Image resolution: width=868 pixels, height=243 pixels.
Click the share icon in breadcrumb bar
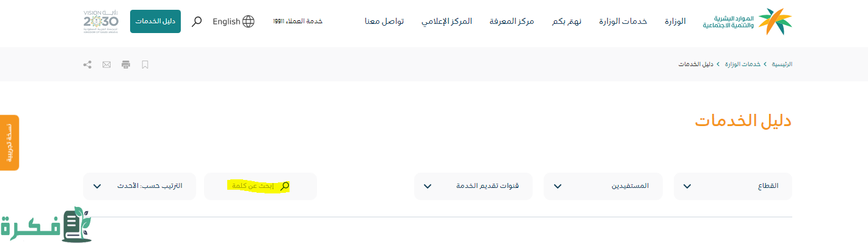click(x=87, y=64)
